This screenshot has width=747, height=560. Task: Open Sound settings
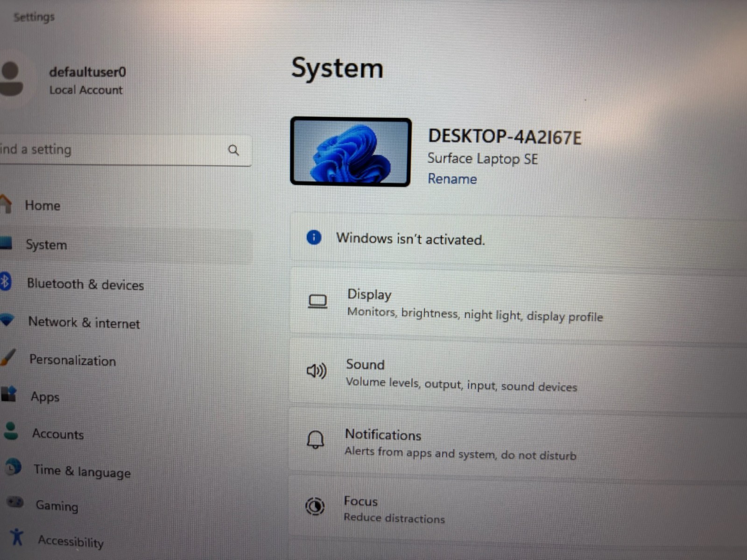coord(518,375)
